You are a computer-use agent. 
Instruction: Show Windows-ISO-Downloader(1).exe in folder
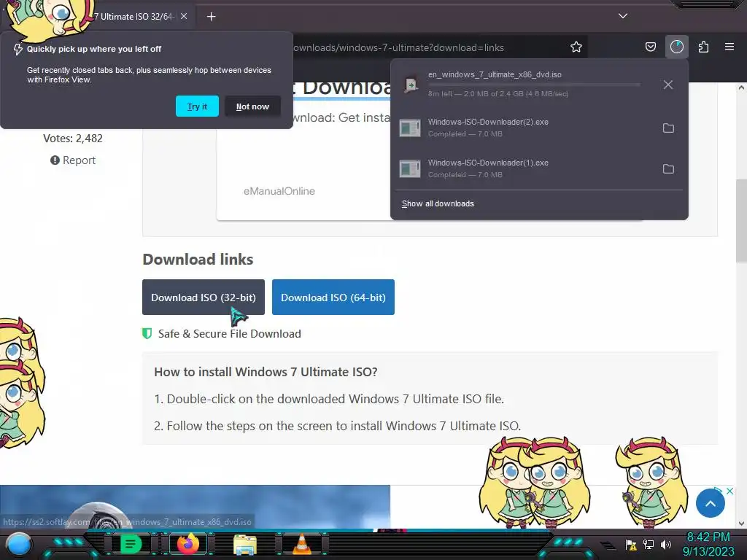click(668, 168)
